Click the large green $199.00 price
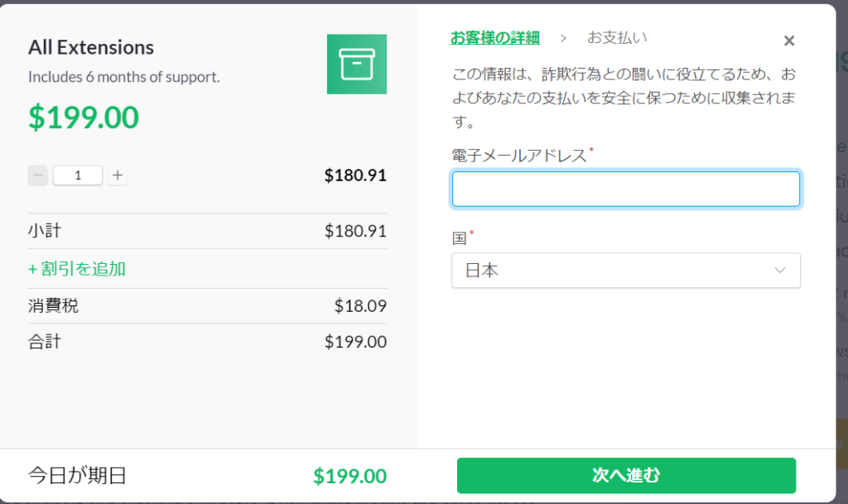This screenshot has width=848, height=504. click(84, 118)
